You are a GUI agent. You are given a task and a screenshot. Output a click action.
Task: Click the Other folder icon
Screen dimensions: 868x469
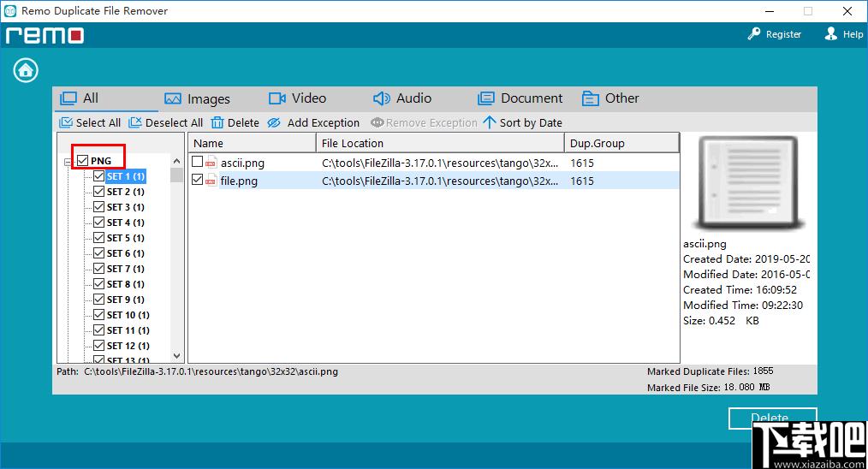(x=590, y=98)
